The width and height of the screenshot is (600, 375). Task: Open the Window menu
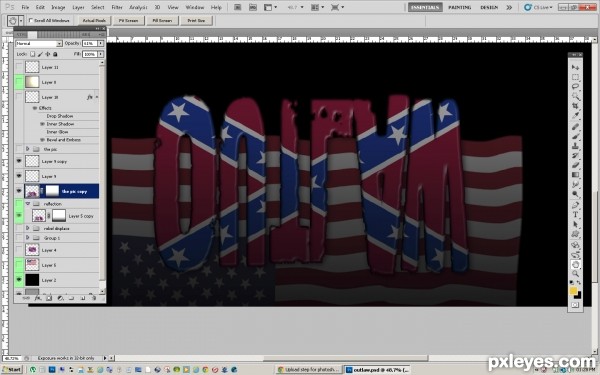point(194,7)
